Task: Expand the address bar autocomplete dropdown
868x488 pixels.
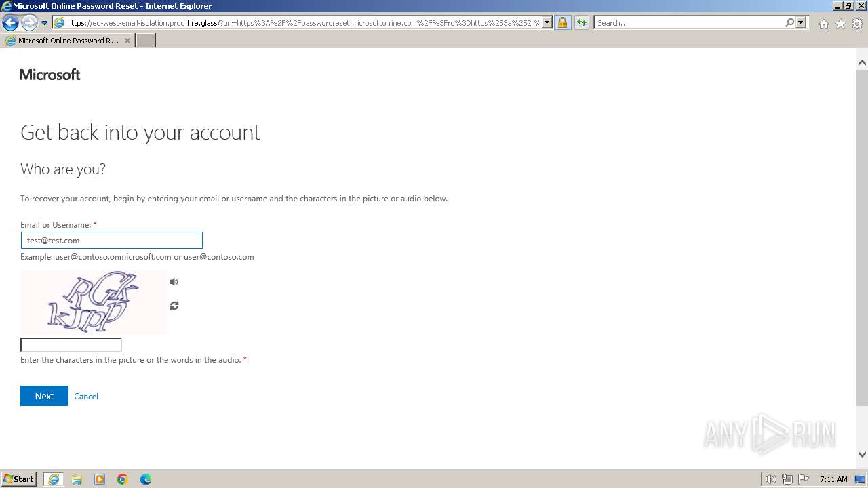Action: click(547, 22)
